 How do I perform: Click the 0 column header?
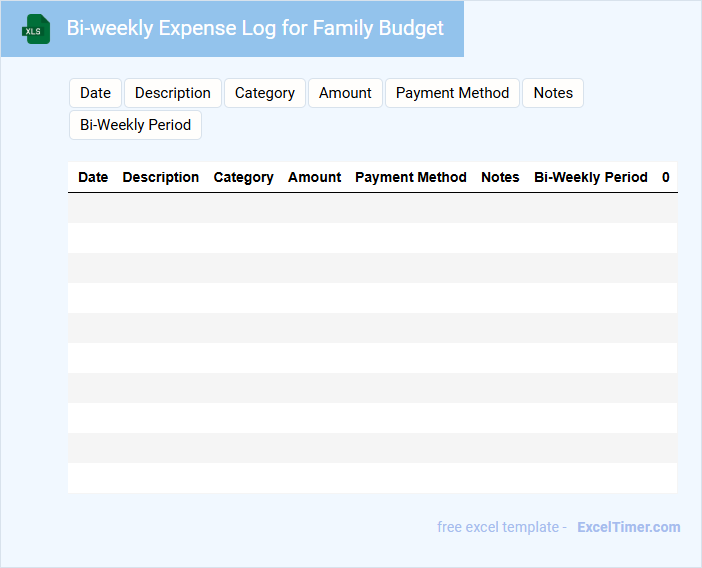click(x=666, y=177)
